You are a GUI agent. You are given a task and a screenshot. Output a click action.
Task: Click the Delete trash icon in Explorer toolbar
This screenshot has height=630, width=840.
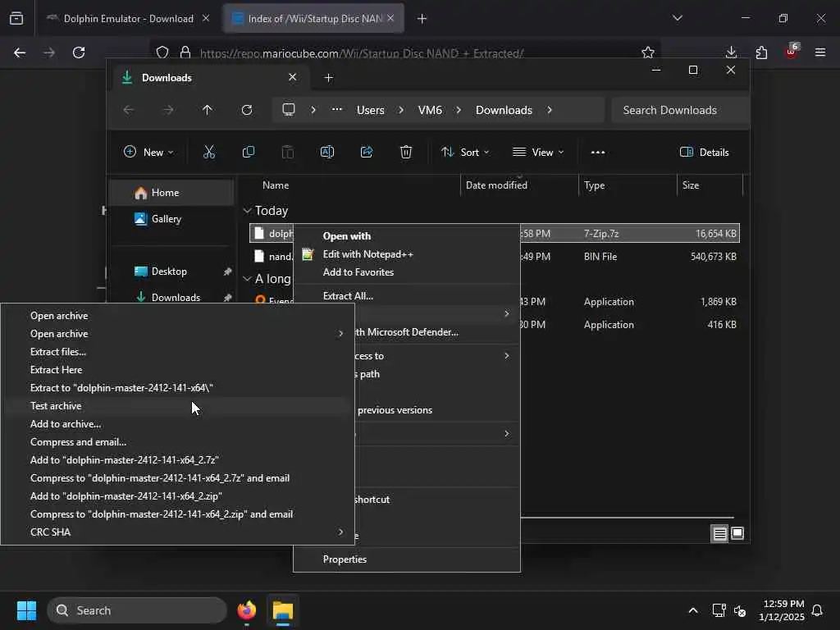click(x=406, y=152)
